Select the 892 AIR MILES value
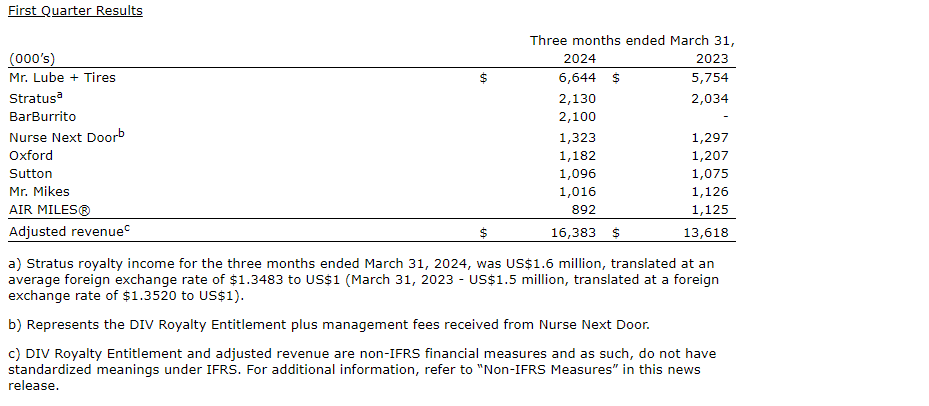 point(584,210)
